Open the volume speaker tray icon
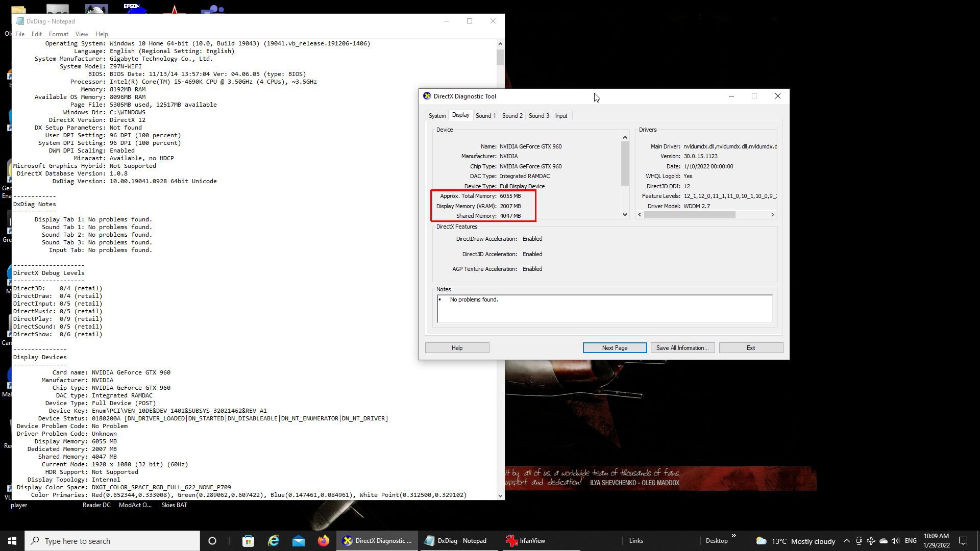The width and height of the screenshot is (980, 551). click(x=895, y=541)
